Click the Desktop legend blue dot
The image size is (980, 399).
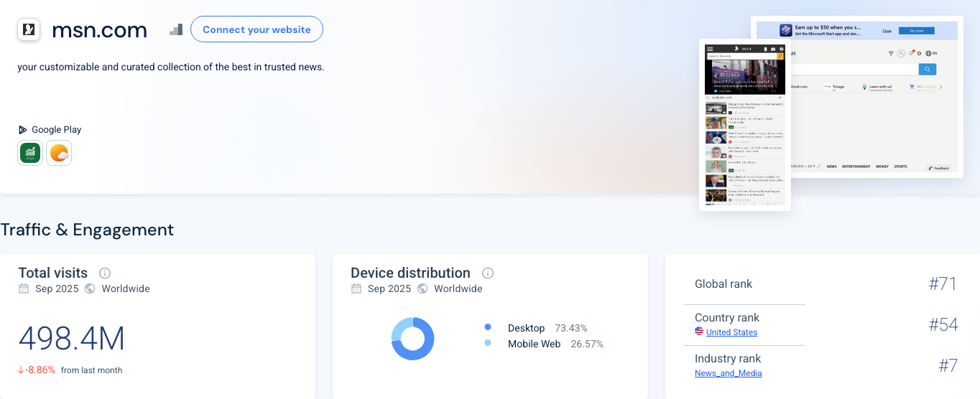point(488,327)
